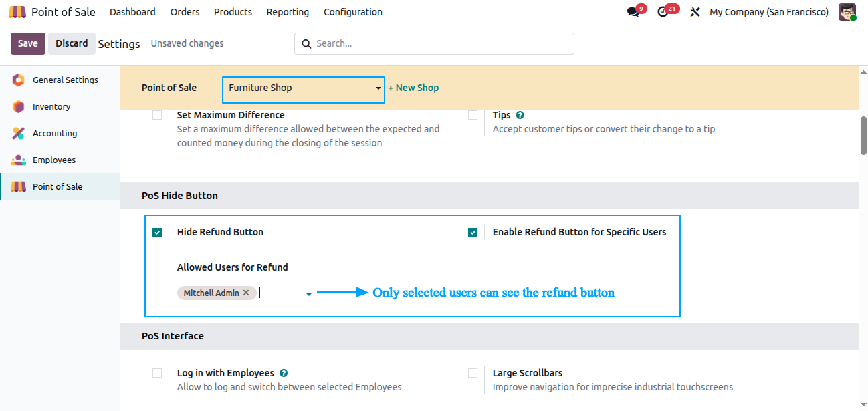Click the 'PoS Hide Button' section header

pos(180,196)
